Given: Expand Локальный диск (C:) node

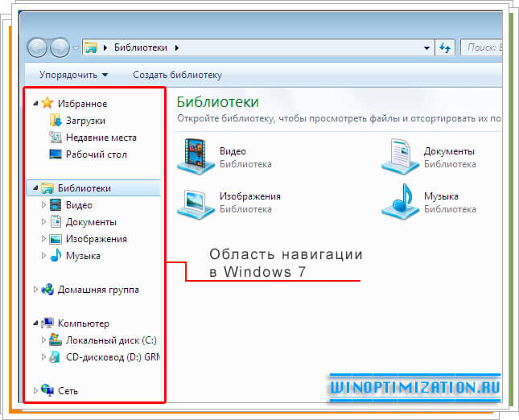Looking at the screenshot, I should point(43,340).
